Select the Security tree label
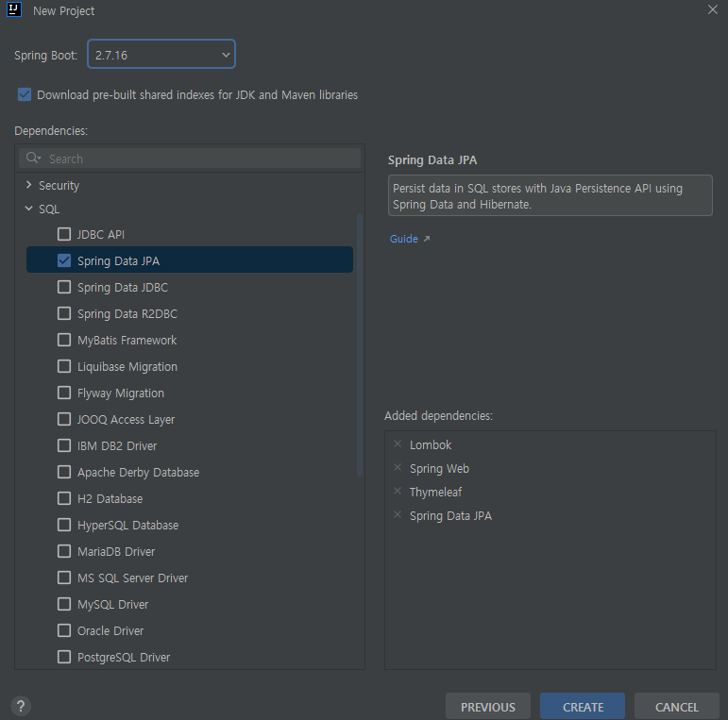 coord(59,186)
